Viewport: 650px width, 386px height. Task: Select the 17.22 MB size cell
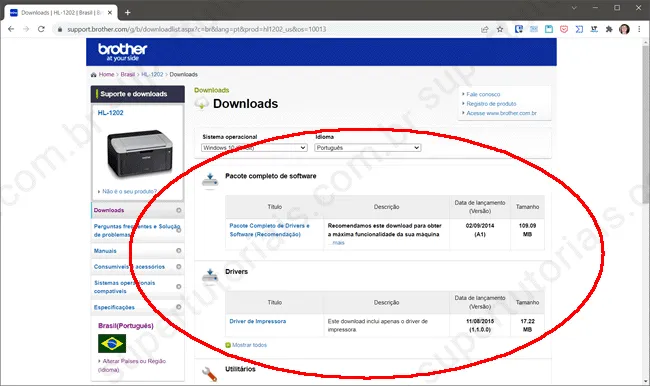click(527, 325)
